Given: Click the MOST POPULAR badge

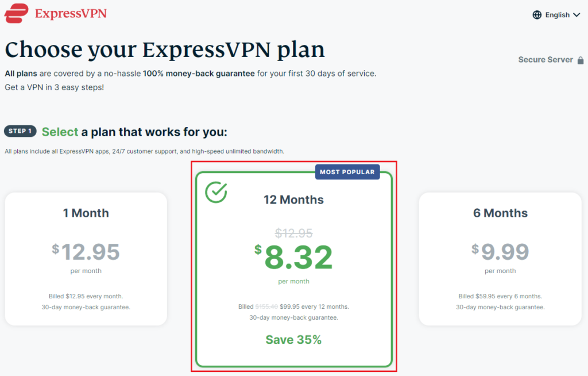Looking at the screenshot, I should [347, 171].
